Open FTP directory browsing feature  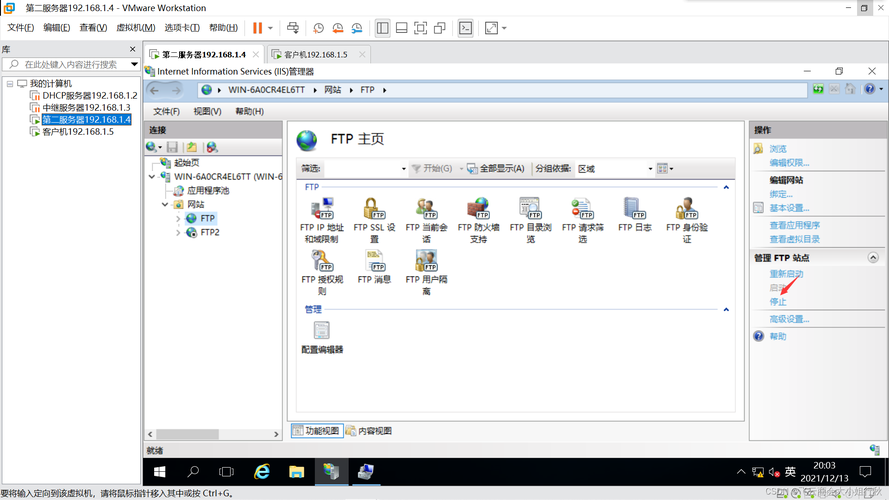coord(531,221)
